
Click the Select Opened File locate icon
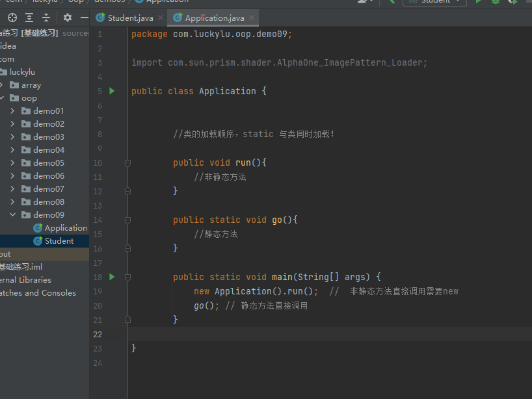(12, 18)
